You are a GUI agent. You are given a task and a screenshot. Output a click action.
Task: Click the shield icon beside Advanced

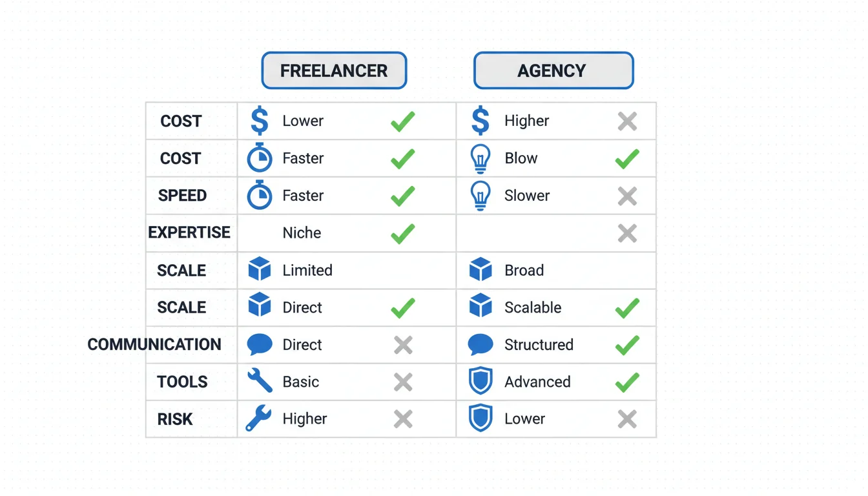[x=480, y=382]
